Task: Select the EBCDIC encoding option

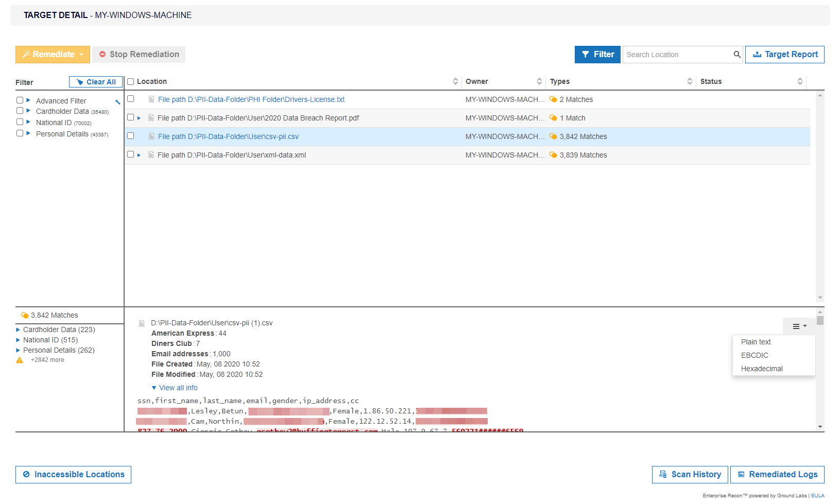Action: (755, 355)
